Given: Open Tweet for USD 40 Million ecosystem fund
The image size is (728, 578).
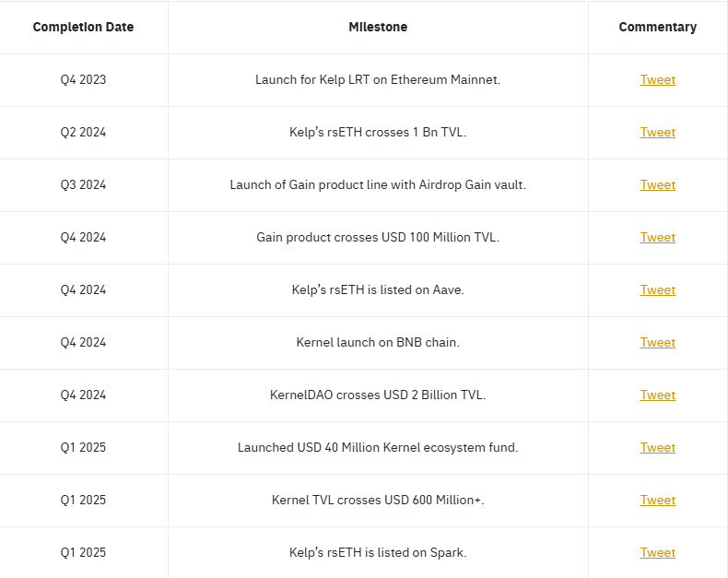Looking at the screenshot, I should pos(657,448).
